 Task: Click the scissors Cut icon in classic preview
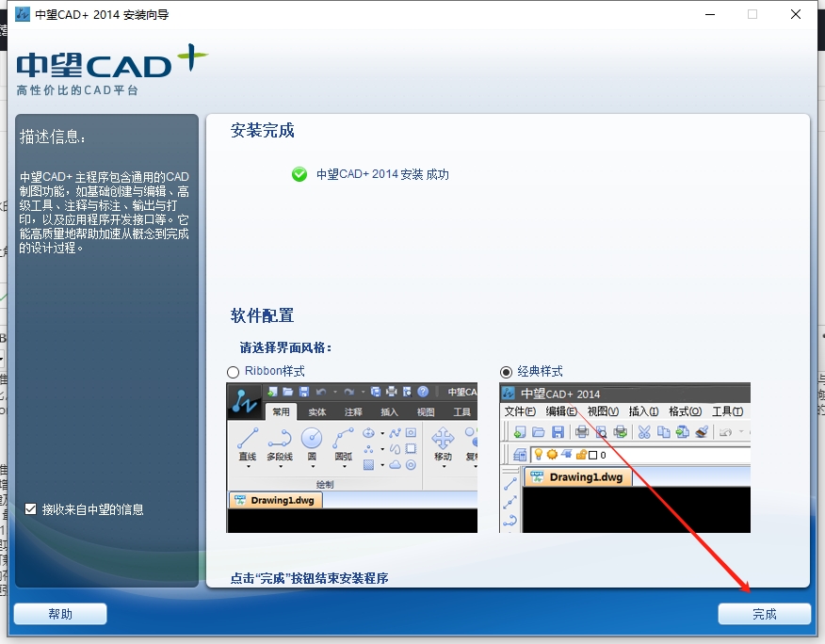[644, 432]
